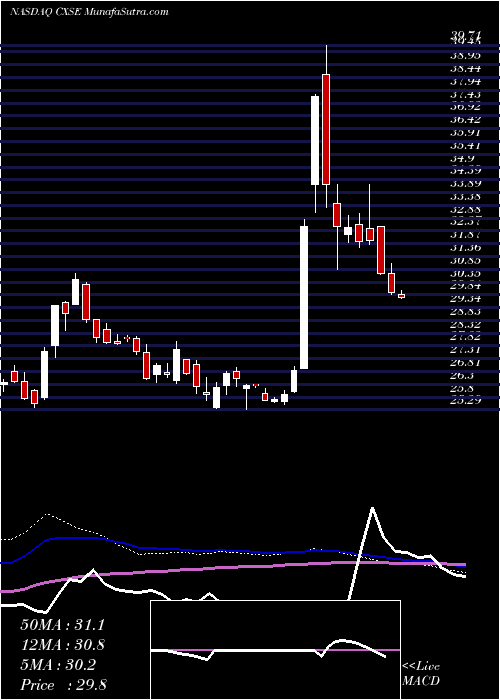Select the 28.32 price axis label
This screenshot has height=700, width=500.
466,325
